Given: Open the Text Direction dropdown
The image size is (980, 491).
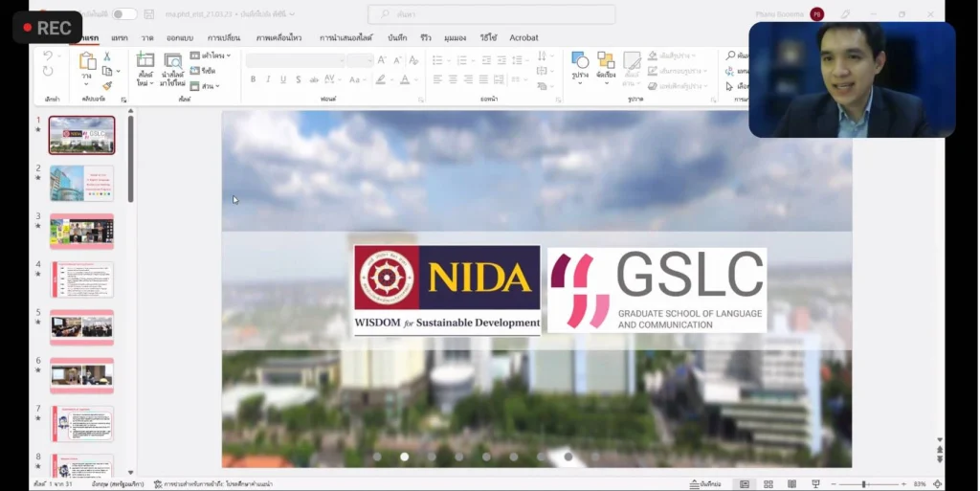Looking at the screenshot, I should pyautogui.click(x=544, y=56).
